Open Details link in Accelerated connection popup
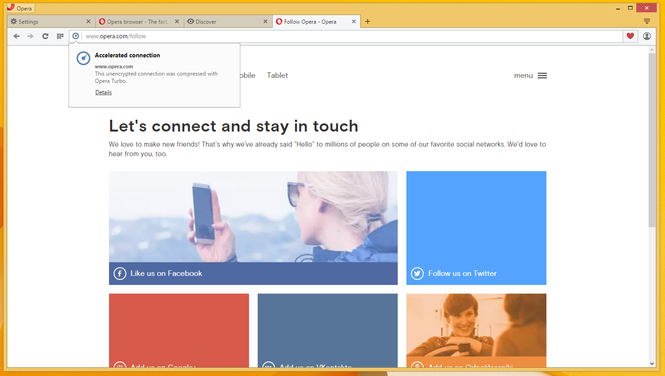The width and height of the screenshot is (665, 376). click(x=103, y=92)
